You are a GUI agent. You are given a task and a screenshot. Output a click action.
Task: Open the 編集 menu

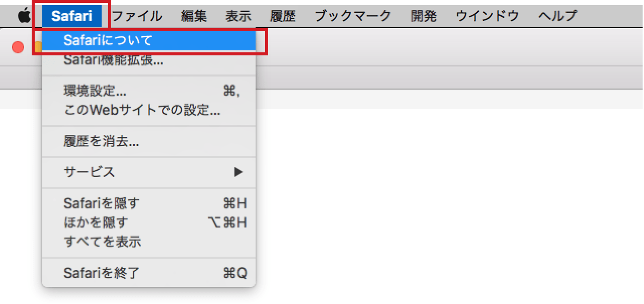(x=194, y=16)
